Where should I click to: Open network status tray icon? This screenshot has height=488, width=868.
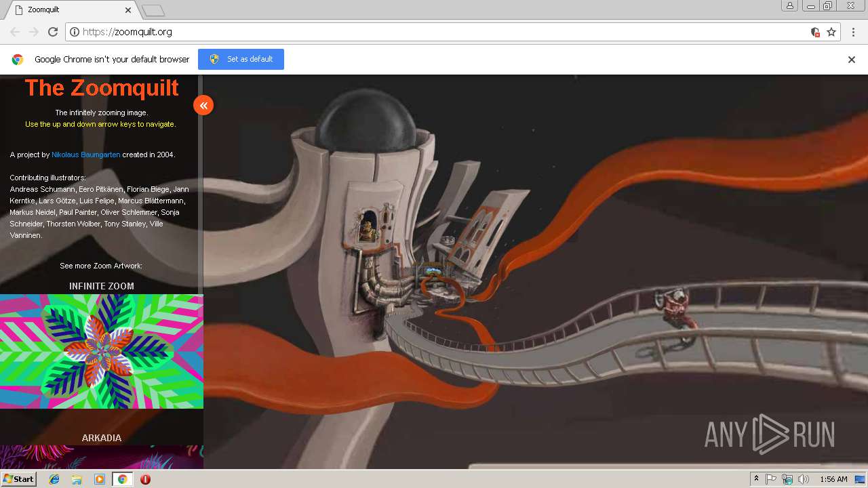787,479
